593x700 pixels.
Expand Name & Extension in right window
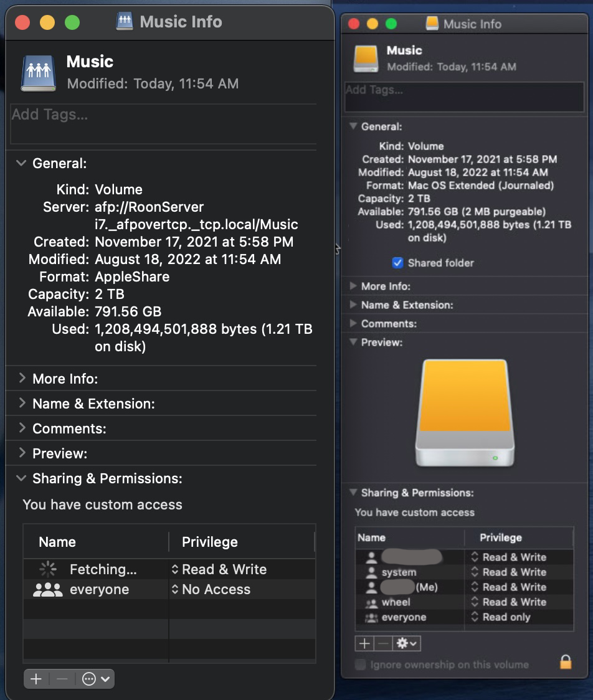click(353, 305)
